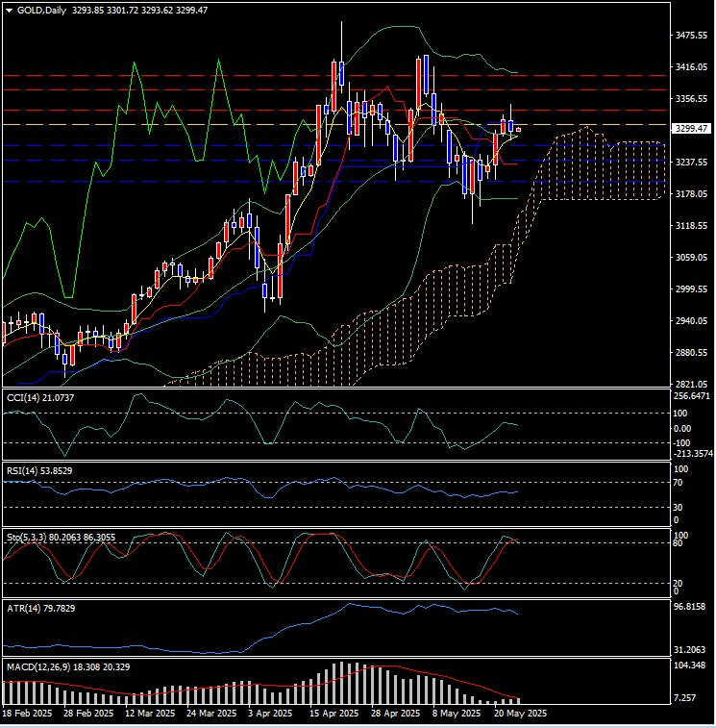
Task: Click the 28 Apr 2025 date label
Action: (395, 714)
